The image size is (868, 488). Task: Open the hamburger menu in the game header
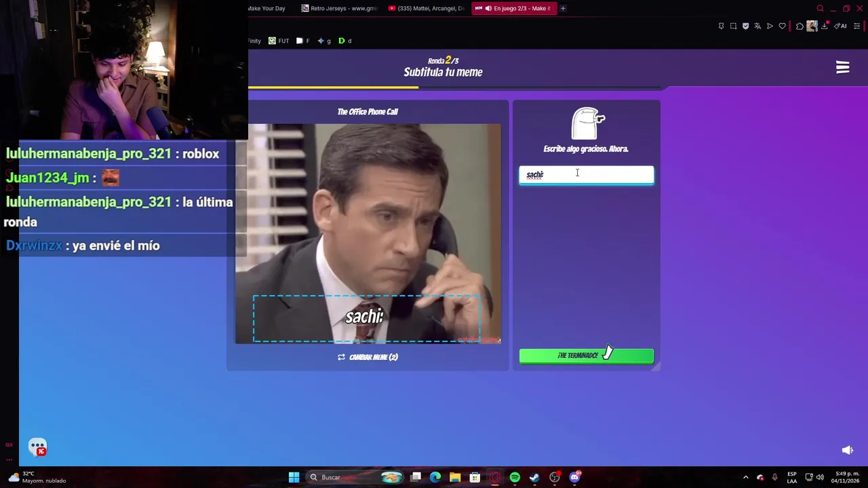[842, 67]
